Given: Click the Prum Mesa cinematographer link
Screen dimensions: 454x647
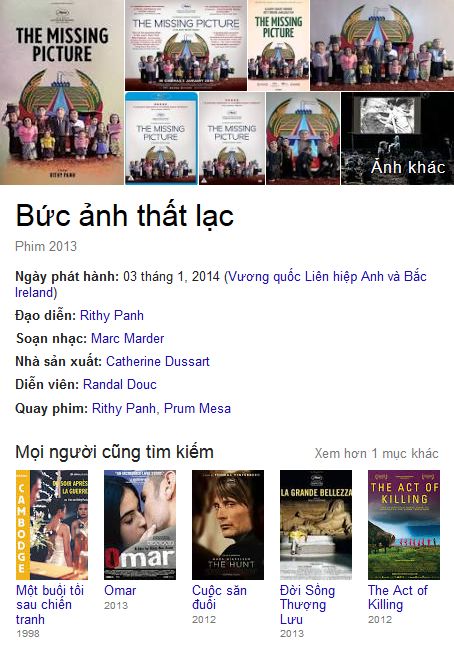Looking at the screenshot, I should (x=197, y=409).
